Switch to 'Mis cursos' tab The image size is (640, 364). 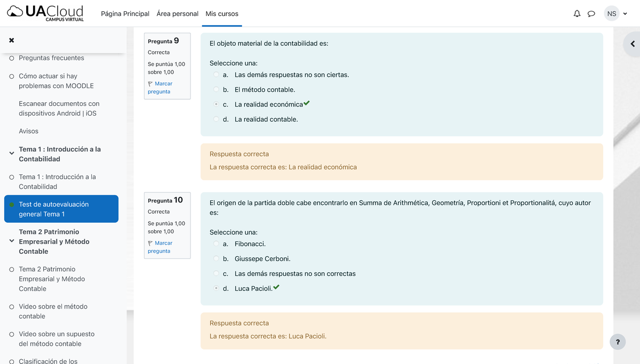tap(222, 13)
